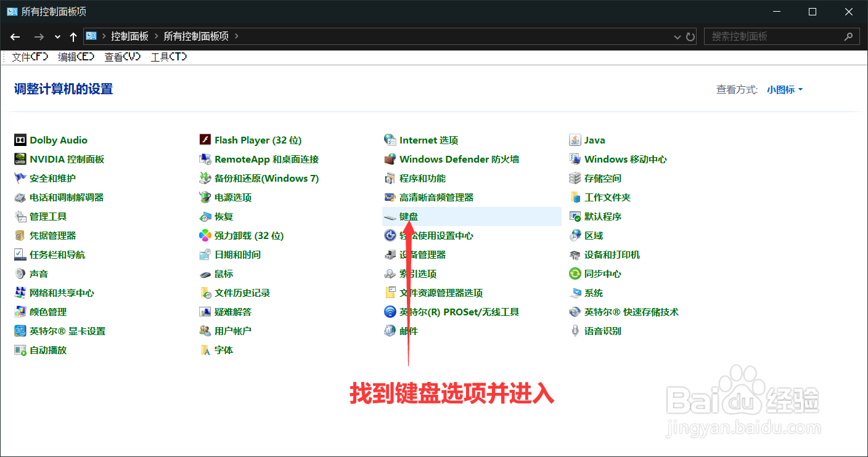Screen dimensions: 868x457
Task: Open 日期和时间 link
Action: (237, 254)
